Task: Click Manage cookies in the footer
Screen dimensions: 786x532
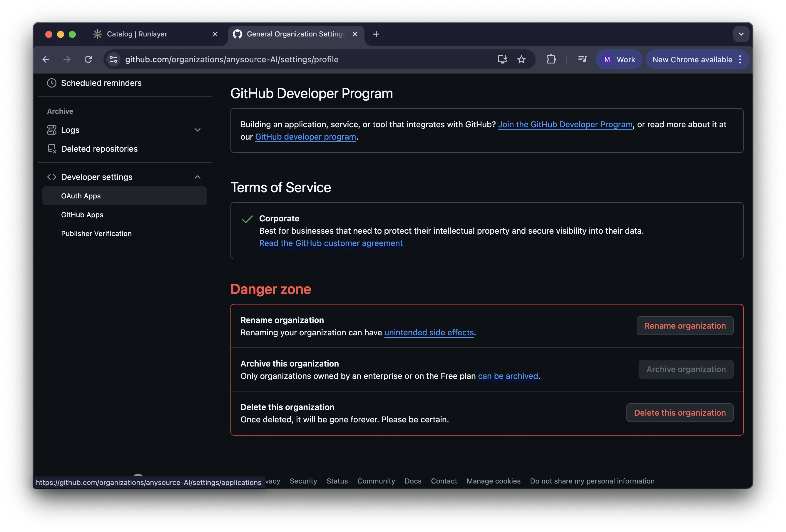Action: coord(494,481)
